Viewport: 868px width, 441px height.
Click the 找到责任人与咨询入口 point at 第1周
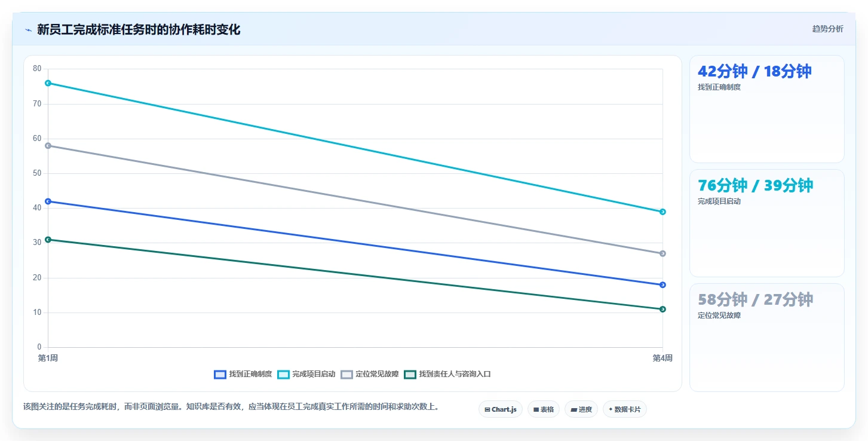[x=48, y=240]
